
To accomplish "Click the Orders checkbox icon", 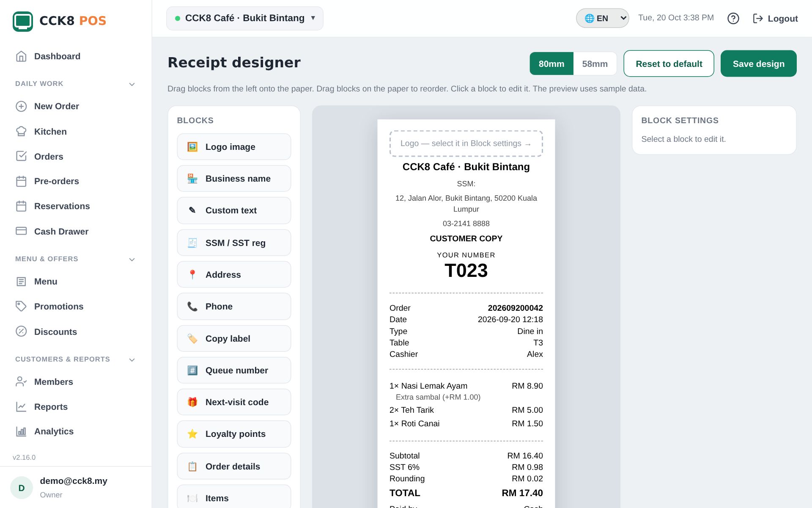I will point(21,157).
